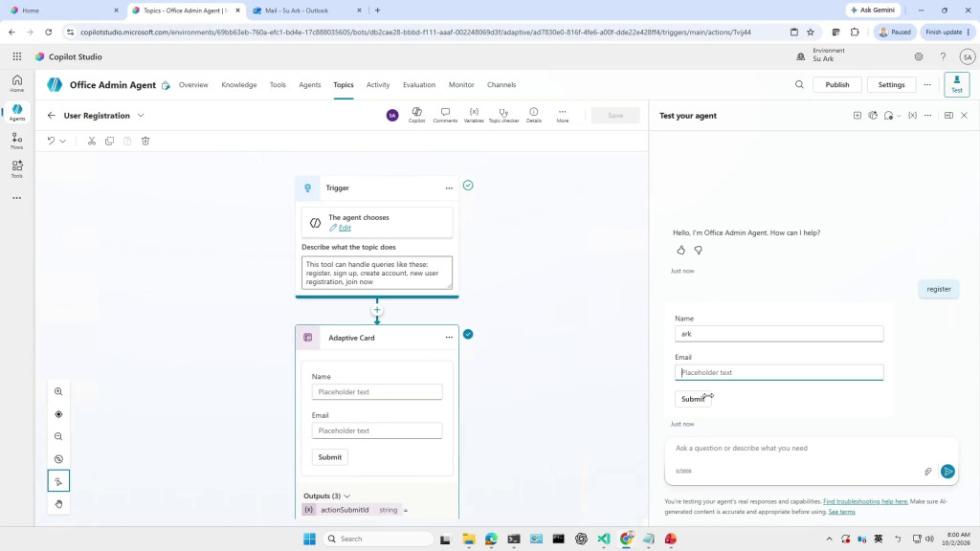Open Tools in the left sidebar
Viewport: 980px width, 551px height.
click(17, 168)
